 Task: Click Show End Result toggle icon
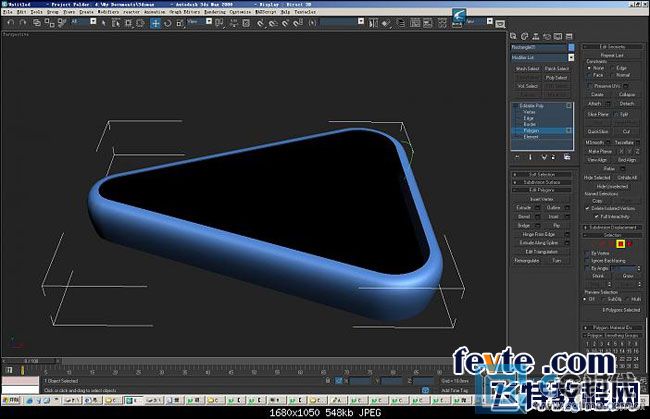pyautogui.click(x=530, y=157)
